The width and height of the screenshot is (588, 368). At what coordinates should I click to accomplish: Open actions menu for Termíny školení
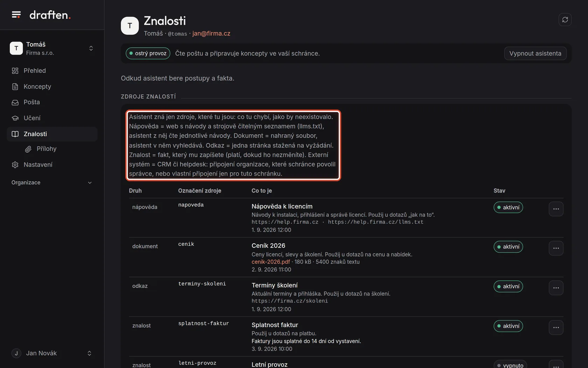[x=556, y=288]
